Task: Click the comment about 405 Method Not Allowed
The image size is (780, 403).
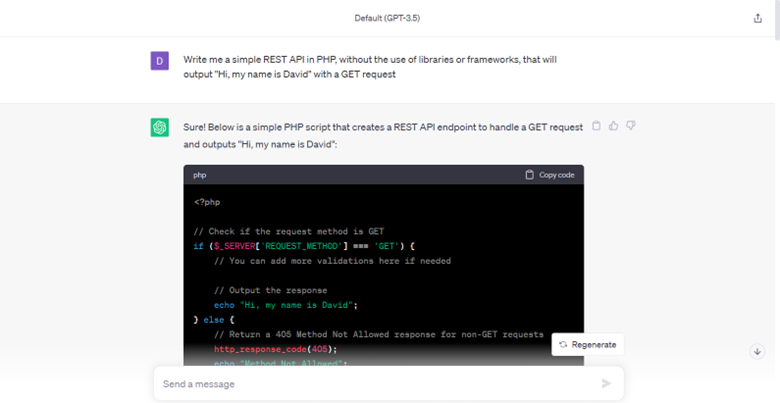Action: [379, 334]
